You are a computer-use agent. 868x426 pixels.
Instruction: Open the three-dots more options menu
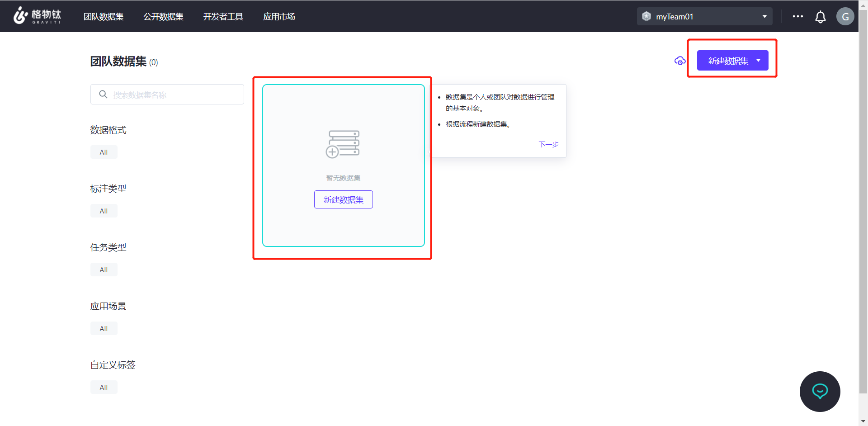click(798, 16)
